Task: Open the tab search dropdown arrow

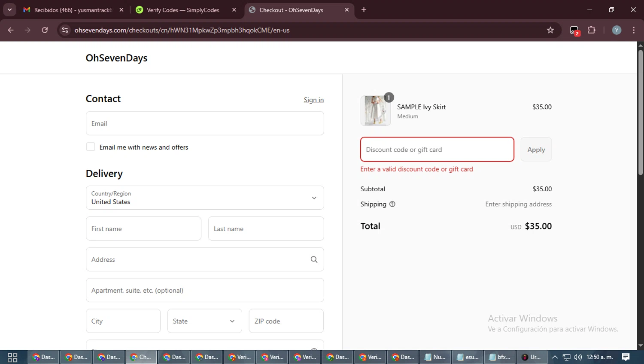Action: coord(9,9)
